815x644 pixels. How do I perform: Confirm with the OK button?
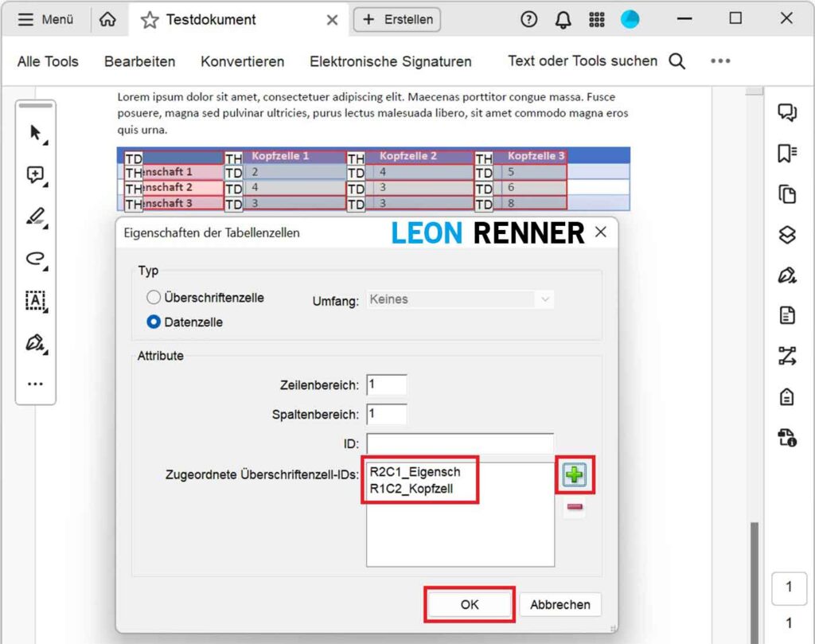click(x=470, y=604)
